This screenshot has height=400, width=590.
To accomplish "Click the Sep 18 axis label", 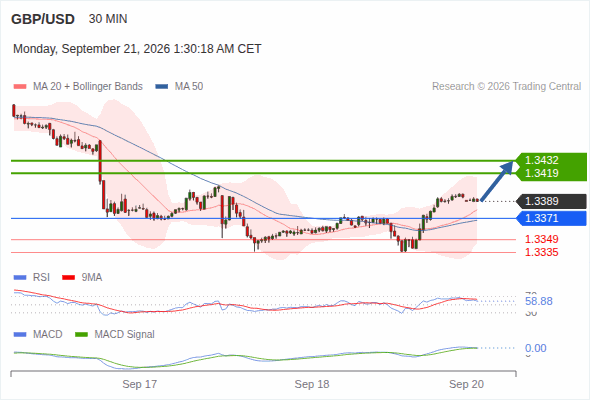I will pyautogui.click(x=312, y=384).
